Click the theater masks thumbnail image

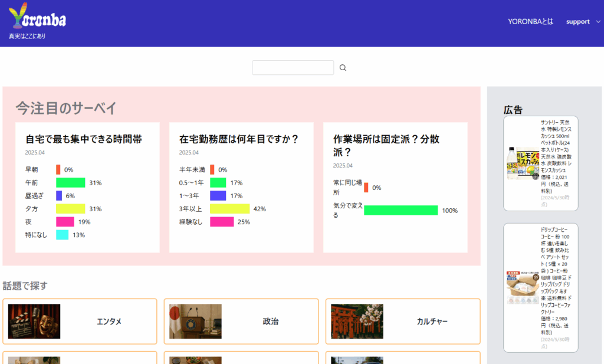click(x=34, y=322)
